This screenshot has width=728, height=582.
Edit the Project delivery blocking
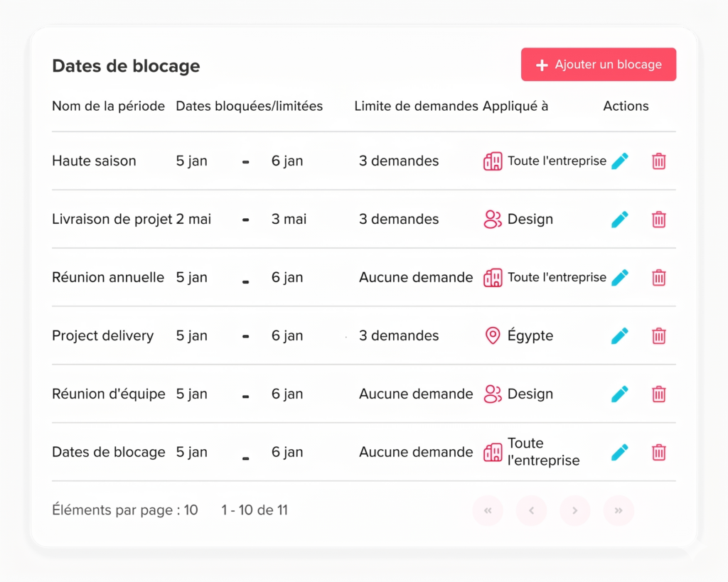pyautogui.click(x=620, y=335)
